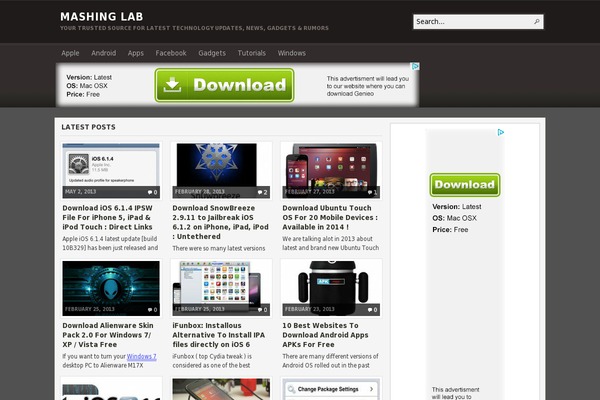This screenshot has height=400, width=600.
Task: Click 'Price: Free' in banner ad
Action: (83, 95)
